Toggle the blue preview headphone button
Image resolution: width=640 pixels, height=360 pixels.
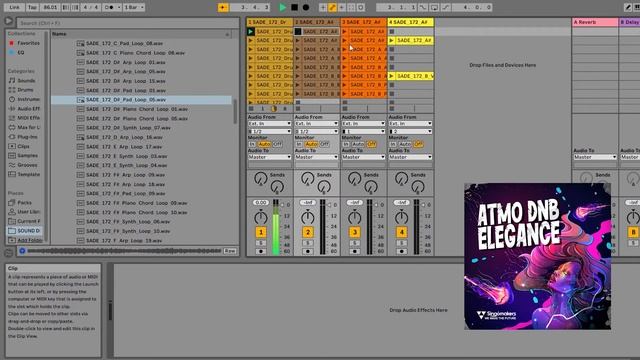point(22,251)
